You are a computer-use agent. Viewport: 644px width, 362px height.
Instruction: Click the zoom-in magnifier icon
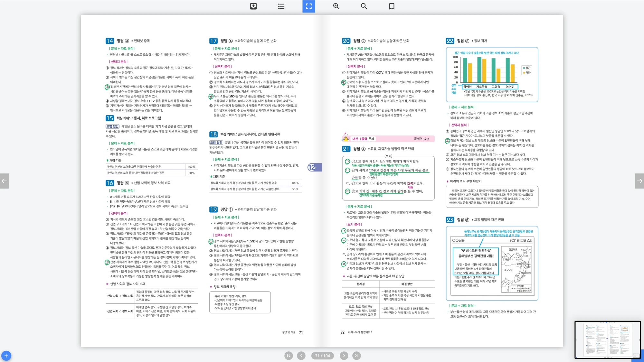click(x=336, y=6)
